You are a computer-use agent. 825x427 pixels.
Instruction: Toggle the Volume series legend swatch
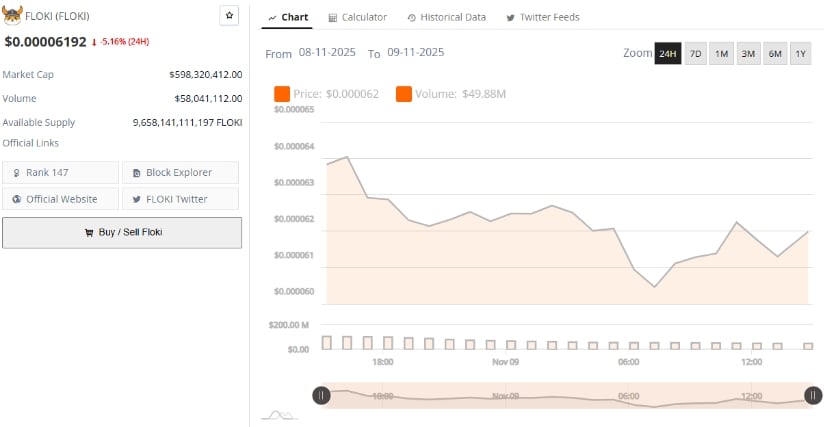coord(404,94)
